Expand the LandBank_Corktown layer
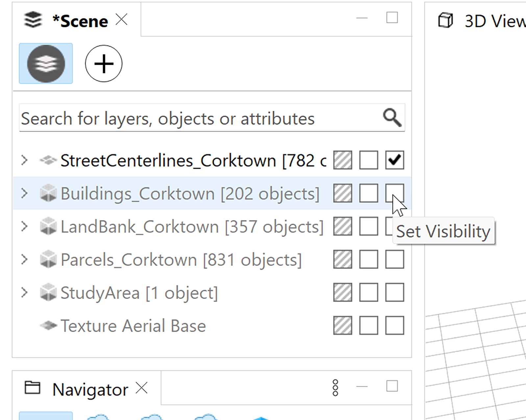Screen dimensions: 526x420 coord(24,227)
